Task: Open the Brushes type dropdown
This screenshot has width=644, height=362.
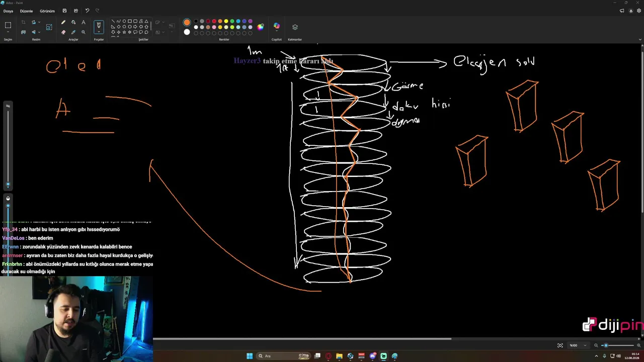Action: click(x=99, y=33)
